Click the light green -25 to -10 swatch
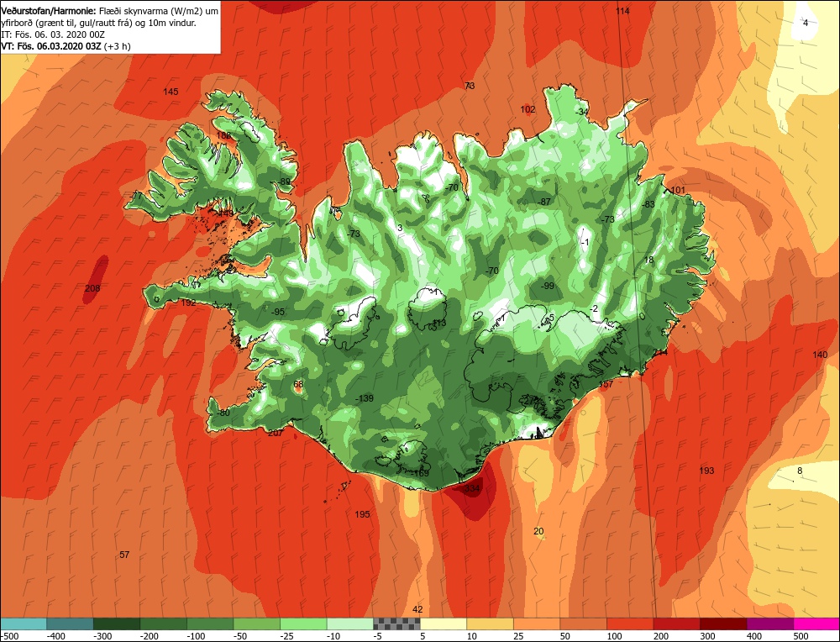The width and height of the screenshot is (840, 642). (303, 624)
